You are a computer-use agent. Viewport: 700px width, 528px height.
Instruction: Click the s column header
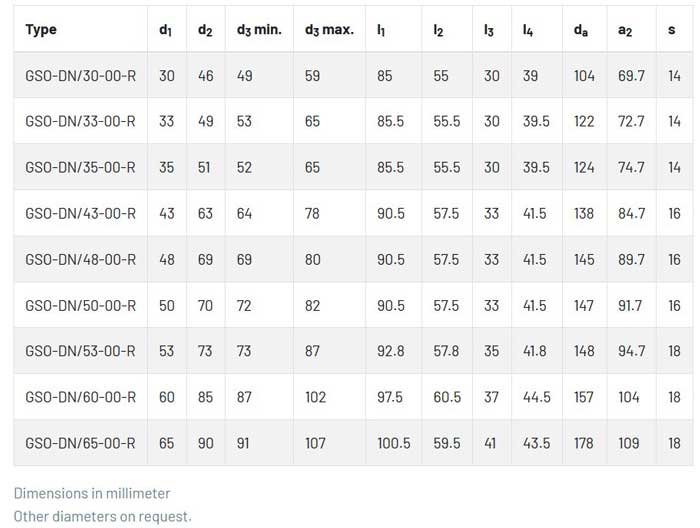(673, 30)
